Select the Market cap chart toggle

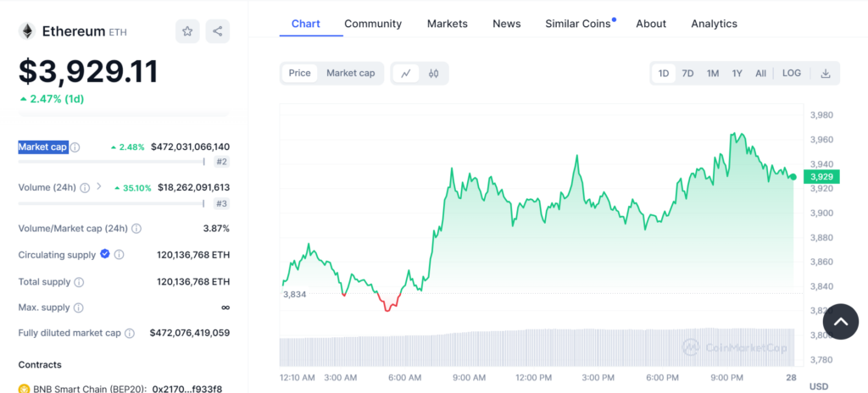click(350, 73)
